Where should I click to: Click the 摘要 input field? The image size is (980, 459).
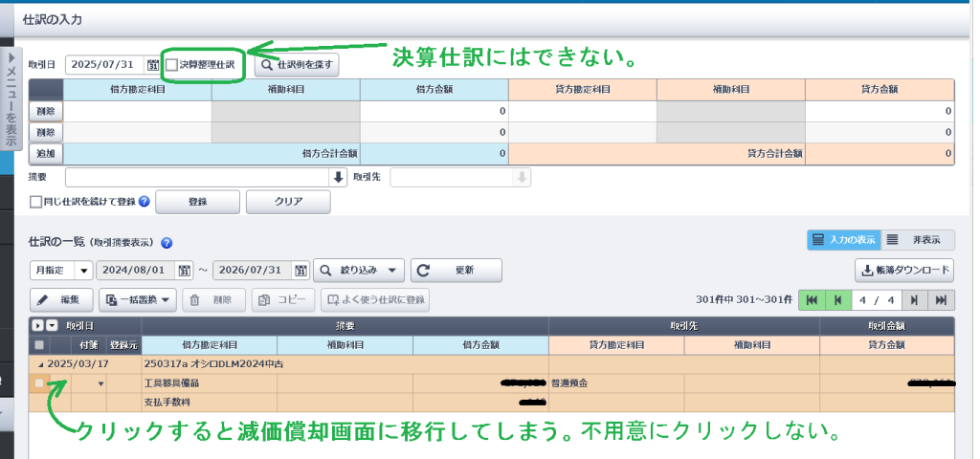[x=197, y=178]
